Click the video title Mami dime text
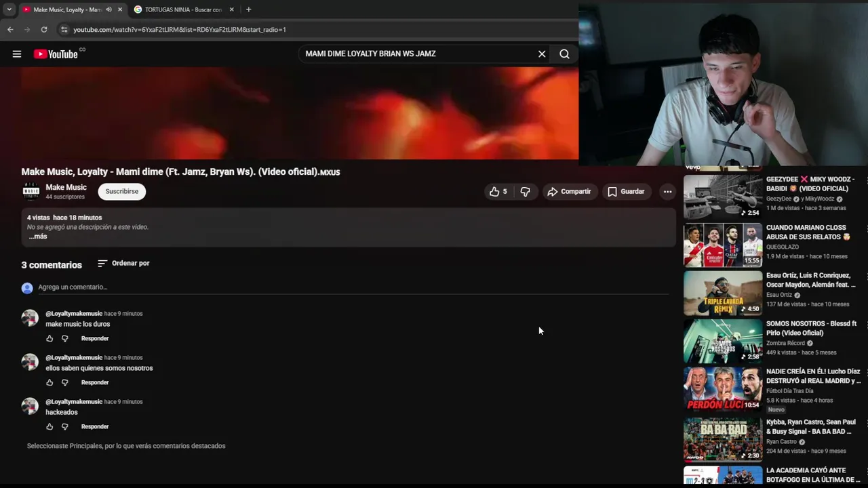 180,172
